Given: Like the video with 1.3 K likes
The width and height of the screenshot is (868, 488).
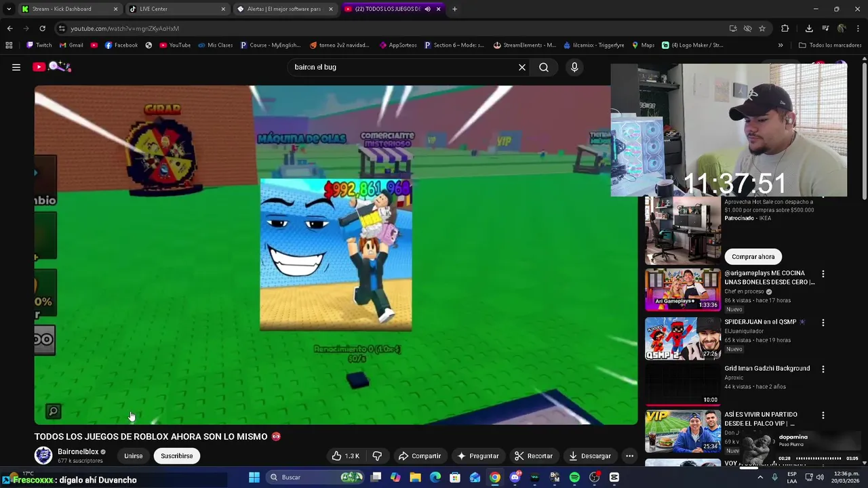Looking at the screenshot, I should click(346, 456).
